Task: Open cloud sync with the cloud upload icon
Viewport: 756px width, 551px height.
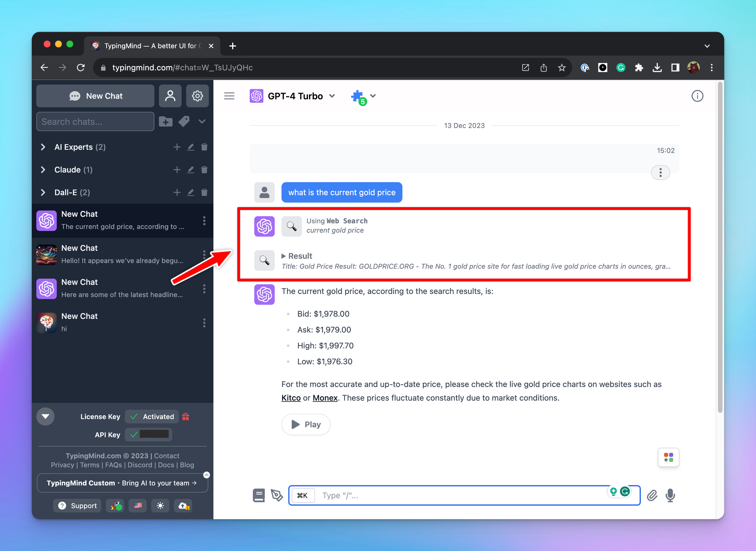Action: click(x=183, y=506)
